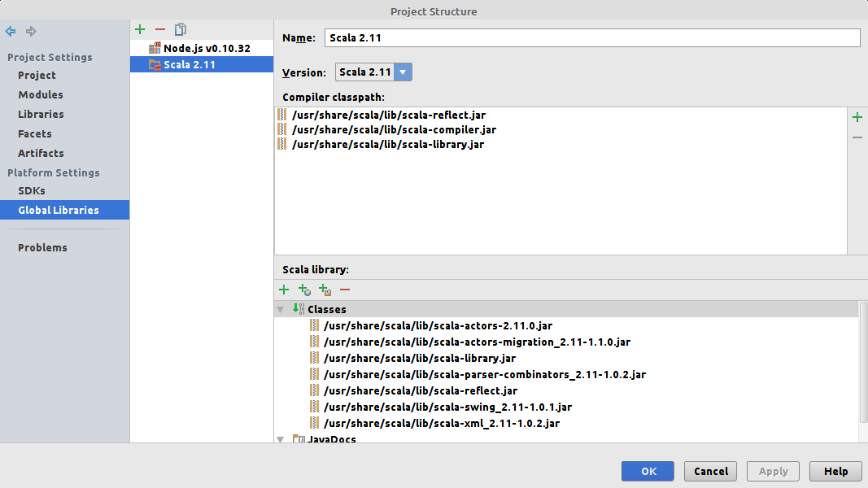Image resolution: width=868 pixels, height=488 pixels.
Task: Navigate back with the left arrow
Action: 11,32
